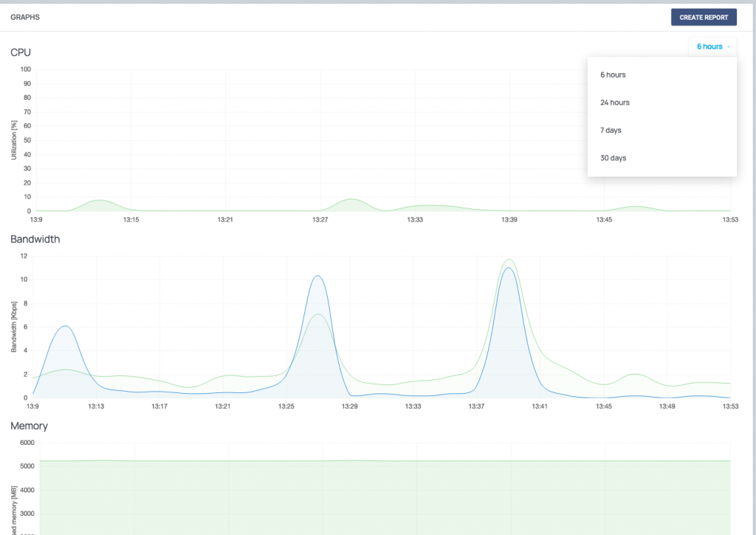Pick the 7 days time range
The image size is (756, 535).
coord(661,130)
